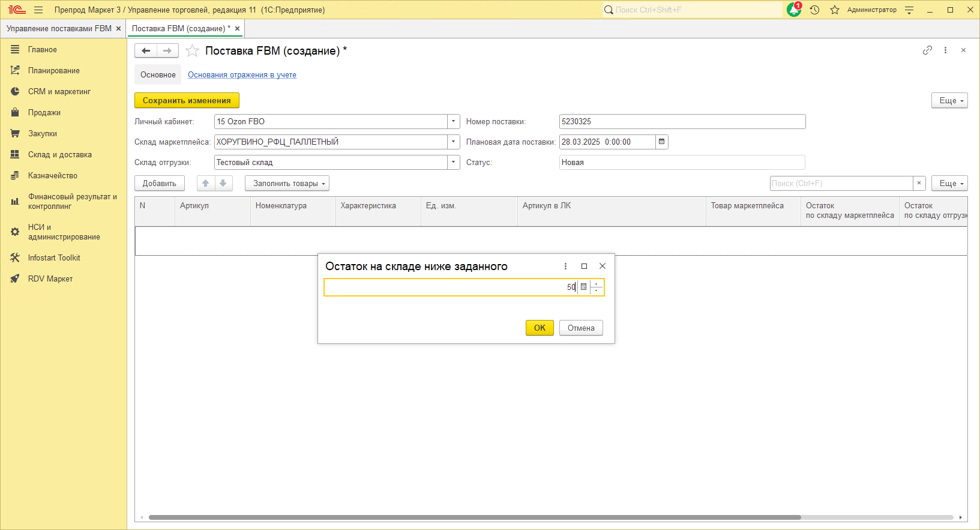Expand the Личный кабинет dropdown

[x=453, y=122]
